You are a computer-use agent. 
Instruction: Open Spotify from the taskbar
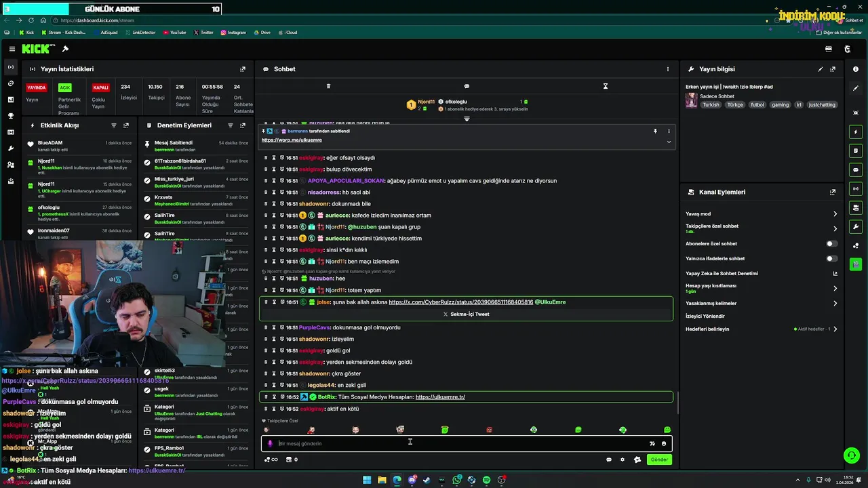[486, 480]
